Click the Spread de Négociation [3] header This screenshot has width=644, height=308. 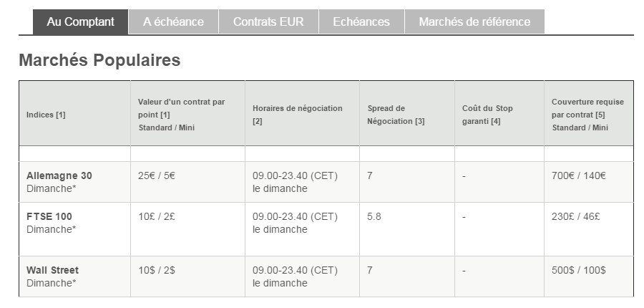pyautogui.click(x=396, y=114)
